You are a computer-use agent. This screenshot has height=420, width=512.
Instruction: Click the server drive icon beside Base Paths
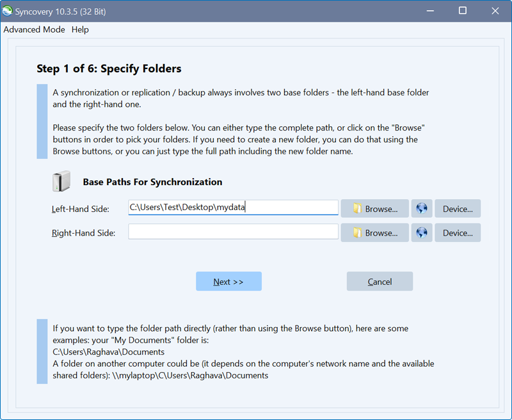click(x=61, y=181)
